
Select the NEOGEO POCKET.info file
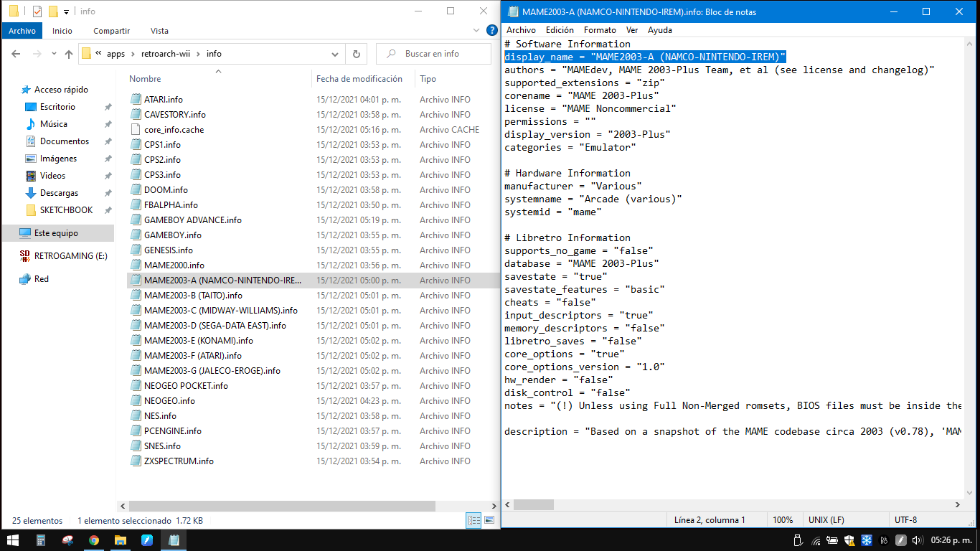(x=186, y=386)
